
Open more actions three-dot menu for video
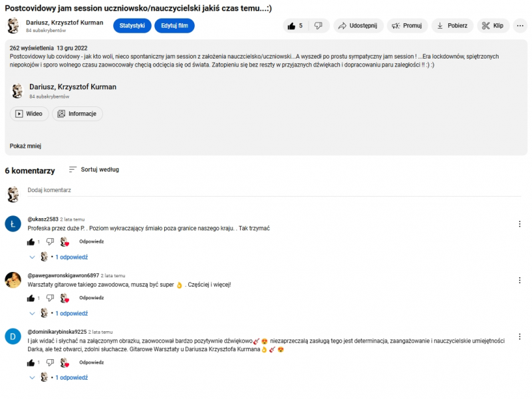520,26
